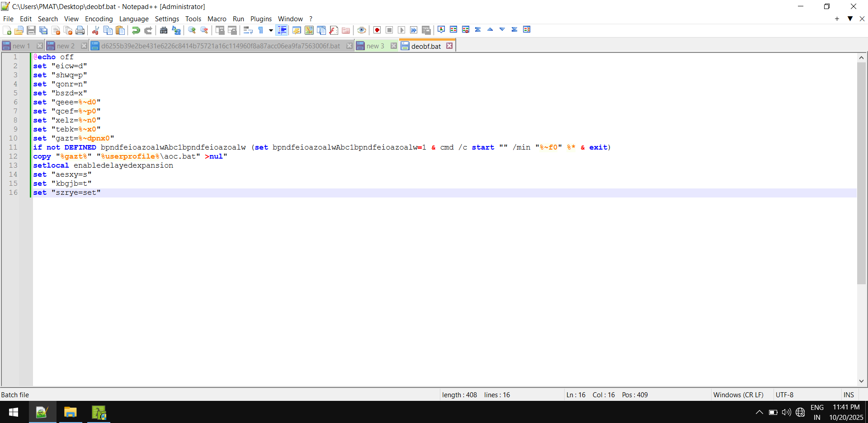Expand the dropdown arrow beside pilcrow icon
This screenshot has width=868, height=423.
click(x=271, y=30)
